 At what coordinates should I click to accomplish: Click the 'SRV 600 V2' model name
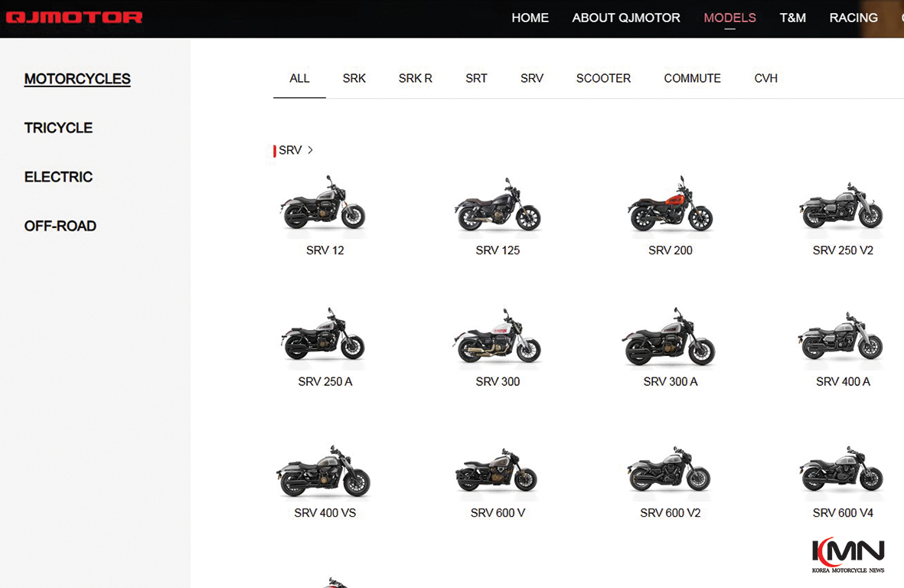pyautogui.click(x=670, y=513)
